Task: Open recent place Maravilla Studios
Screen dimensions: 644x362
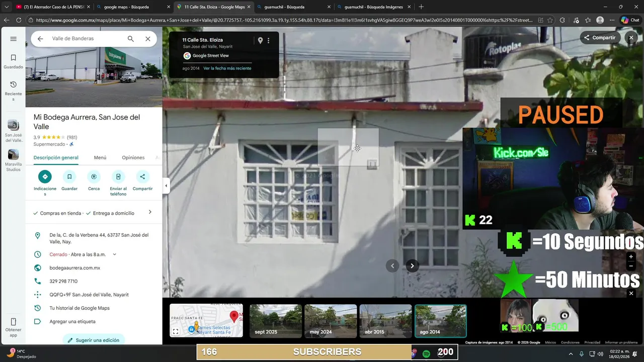Action: pyautogui.click(x=14, y=160)
